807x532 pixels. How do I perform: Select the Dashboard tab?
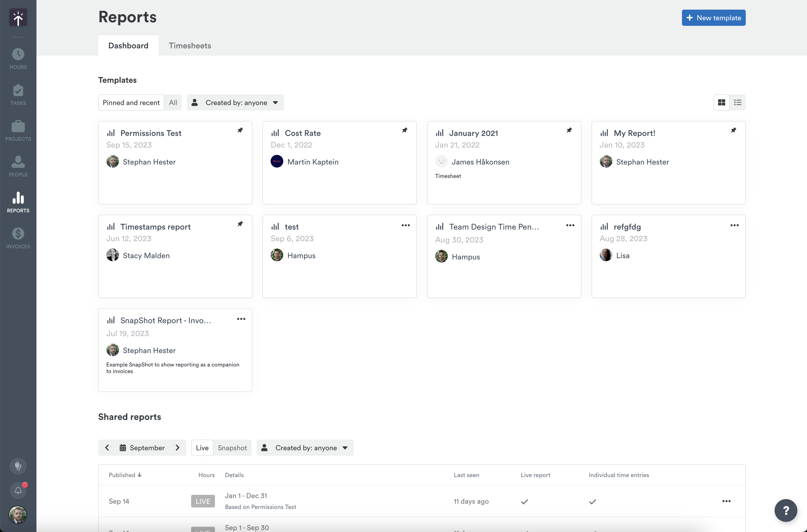[x=128, y=45]
